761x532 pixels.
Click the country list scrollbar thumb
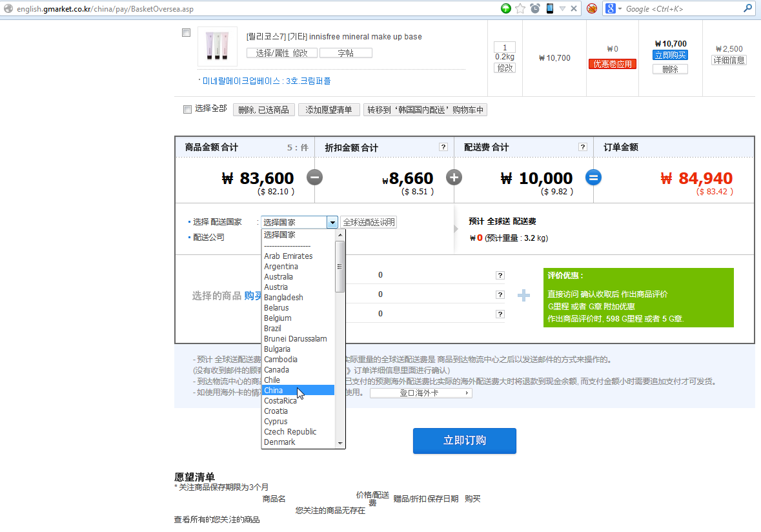(x=340, y=267)
